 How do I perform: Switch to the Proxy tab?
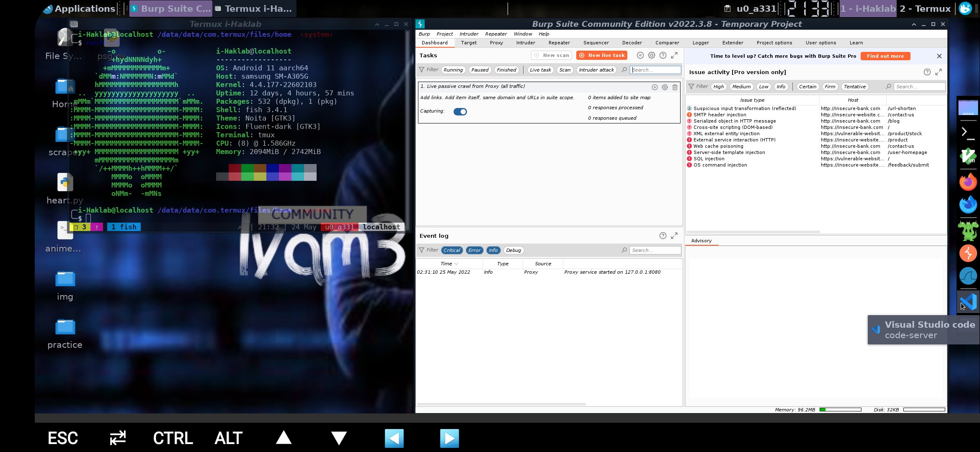tap(496, 43)
